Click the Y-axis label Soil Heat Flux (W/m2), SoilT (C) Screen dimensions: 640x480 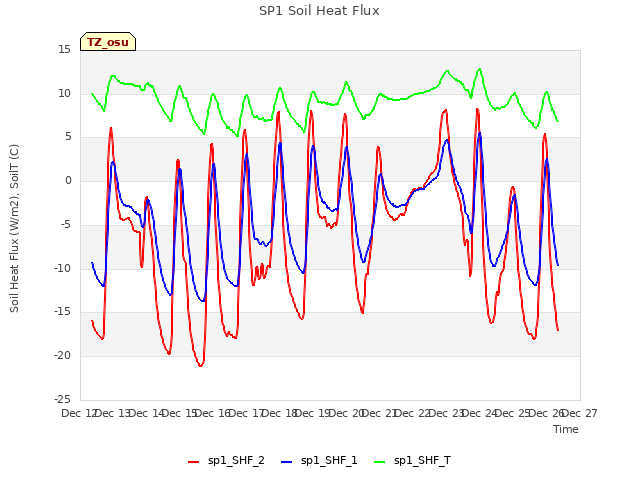14,228
